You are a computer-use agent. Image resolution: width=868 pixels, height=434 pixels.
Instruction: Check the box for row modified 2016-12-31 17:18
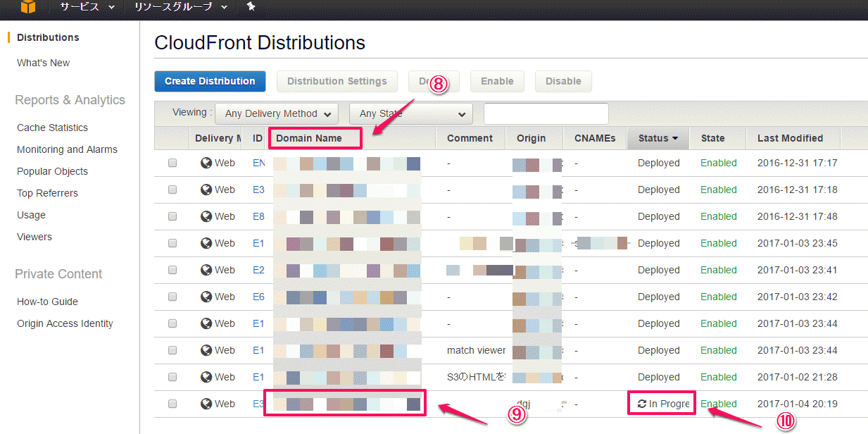coord(172,190)
